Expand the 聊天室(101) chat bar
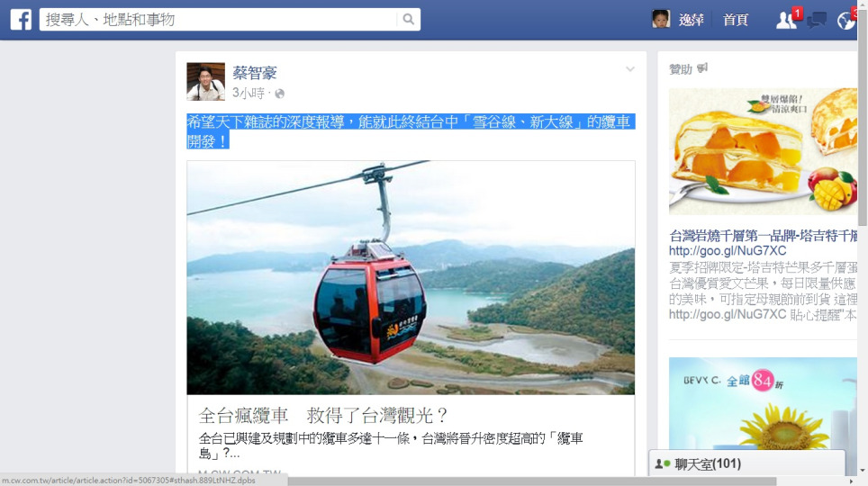Viewport: 868px width, 486px height. (x=746, y=463)
